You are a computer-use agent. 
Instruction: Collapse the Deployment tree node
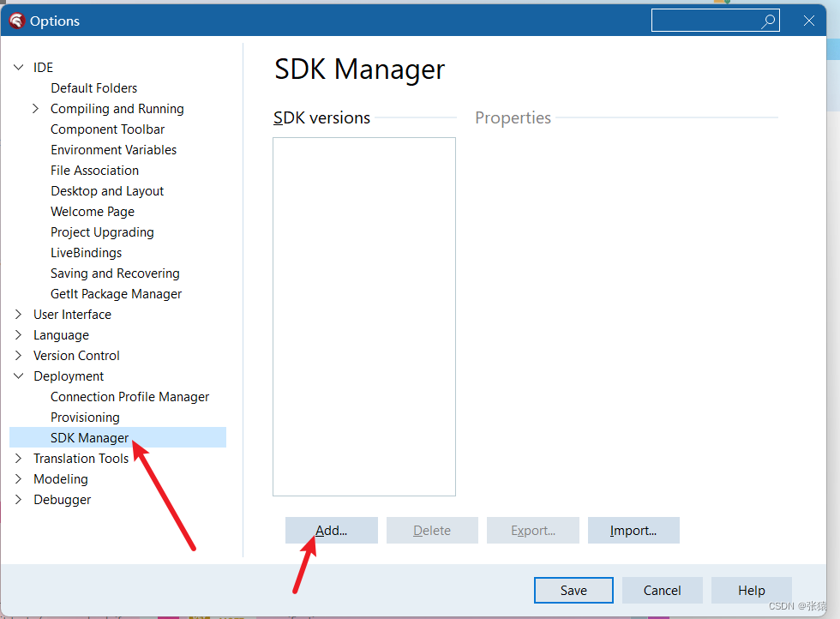point(19,376)
